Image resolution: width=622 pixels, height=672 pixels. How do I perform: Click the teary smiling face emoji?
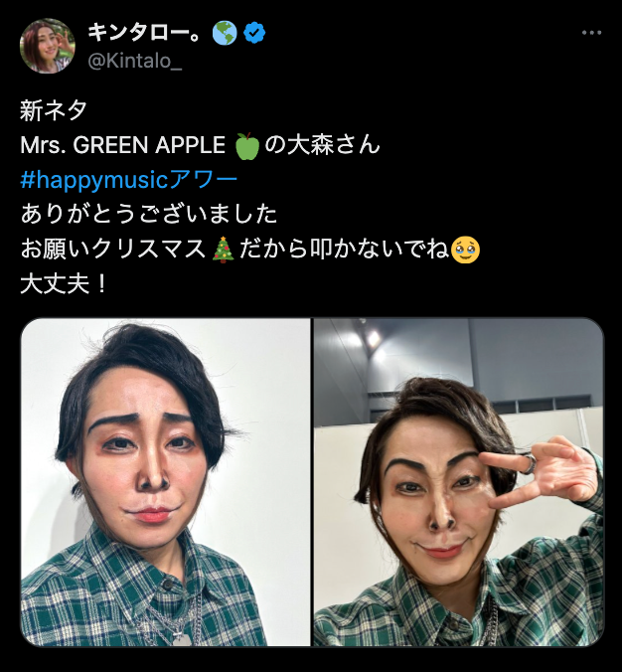[465, 248]
